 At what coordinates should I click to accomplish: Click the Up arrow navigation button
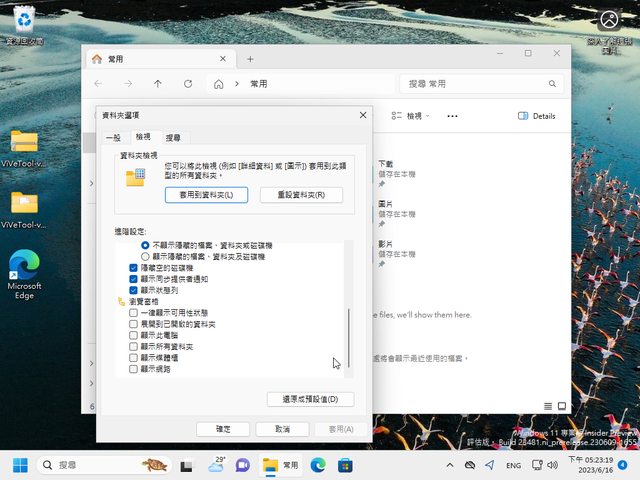pos(157,84)
